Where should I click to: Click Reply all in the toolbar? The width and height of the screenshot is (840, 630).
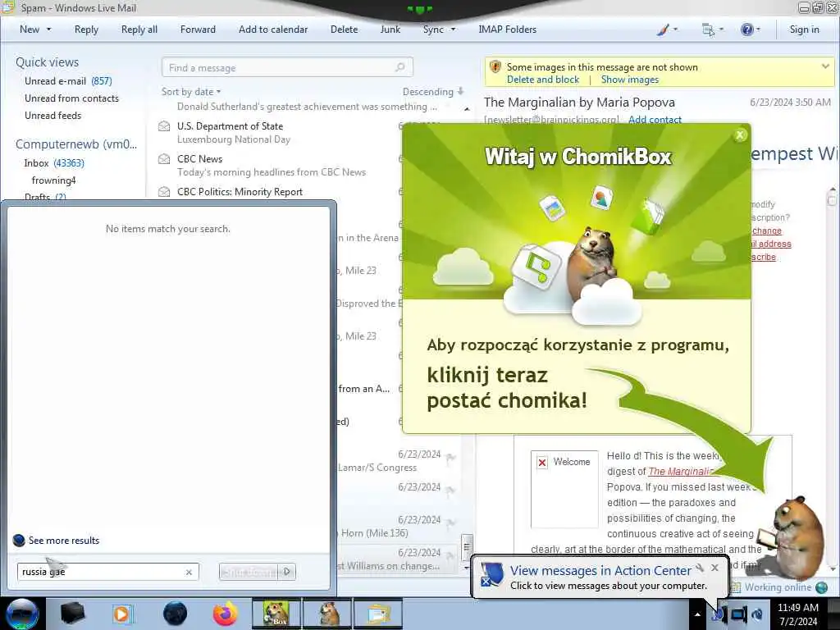pyautogui.click(x=139, y=30)
